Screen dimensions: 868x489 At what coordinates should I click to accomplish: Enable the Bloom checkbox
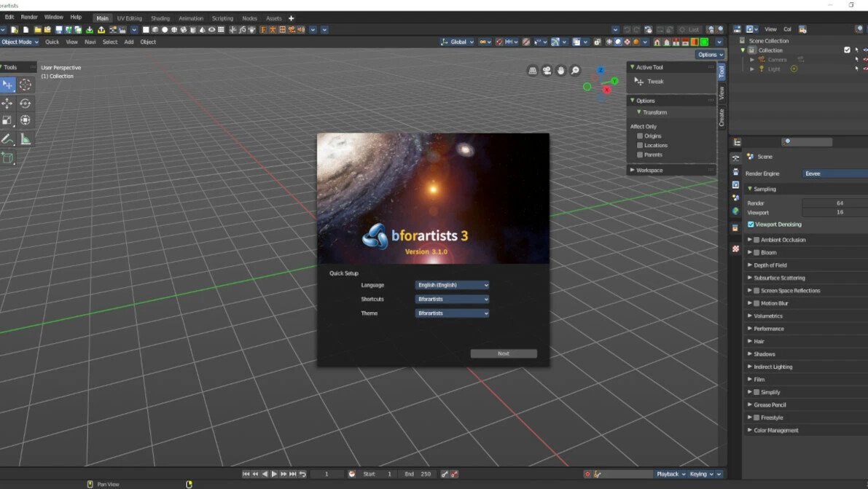pos(756,253)
